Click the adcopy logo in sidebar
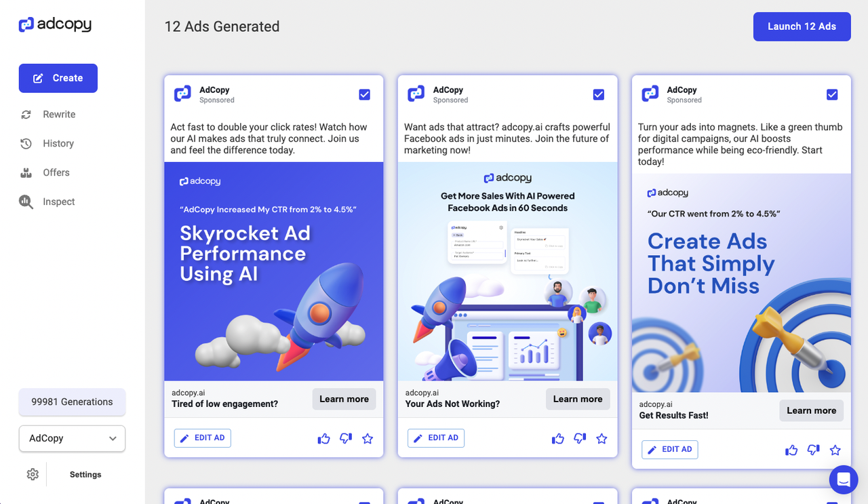This screenshot has height=504, width=868. [55, 24]
